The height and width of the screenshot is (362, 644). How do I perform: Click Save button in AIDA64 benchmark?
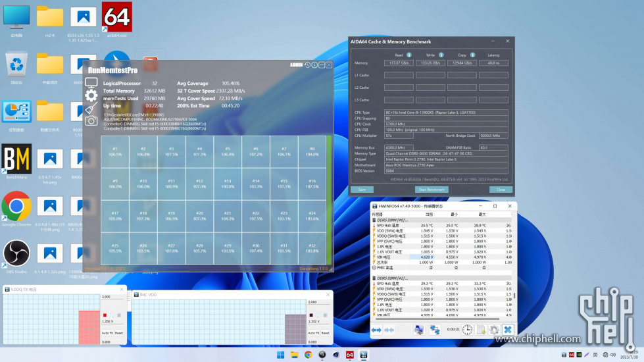pyautogui.click(x=362, y=190)
